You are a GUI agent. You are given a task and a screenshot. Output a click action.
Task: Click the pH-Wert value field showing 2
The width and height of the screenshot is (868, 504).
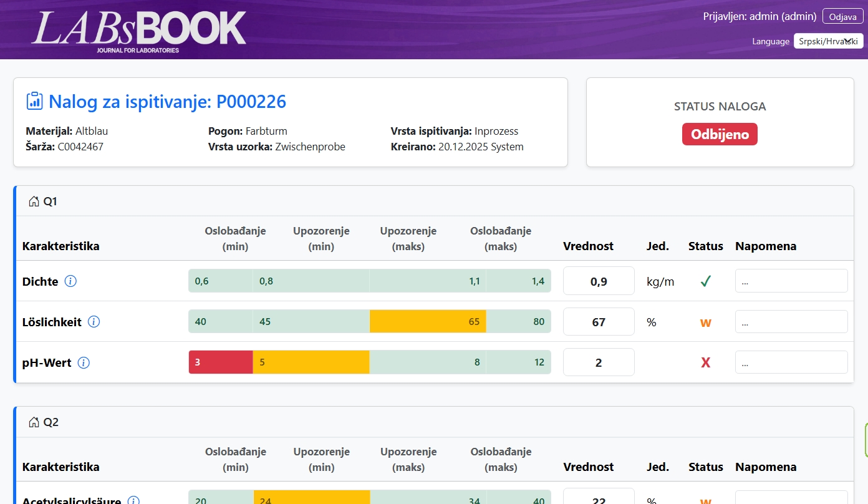[599, 362]
